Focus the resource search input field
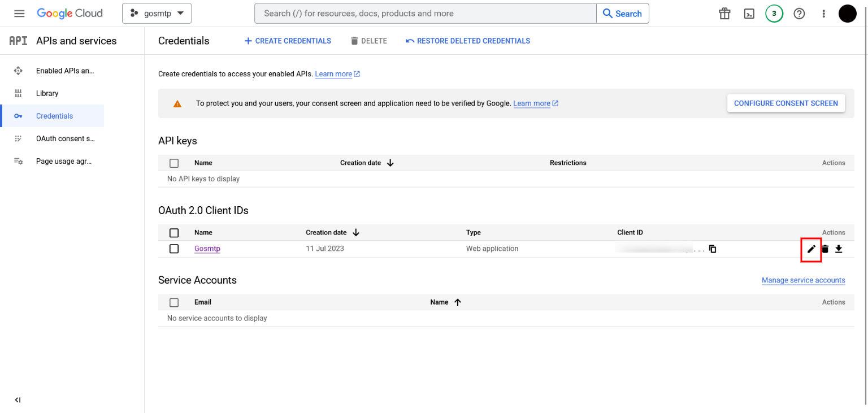The width and height of the screenshot is (868, 413). 426,14
